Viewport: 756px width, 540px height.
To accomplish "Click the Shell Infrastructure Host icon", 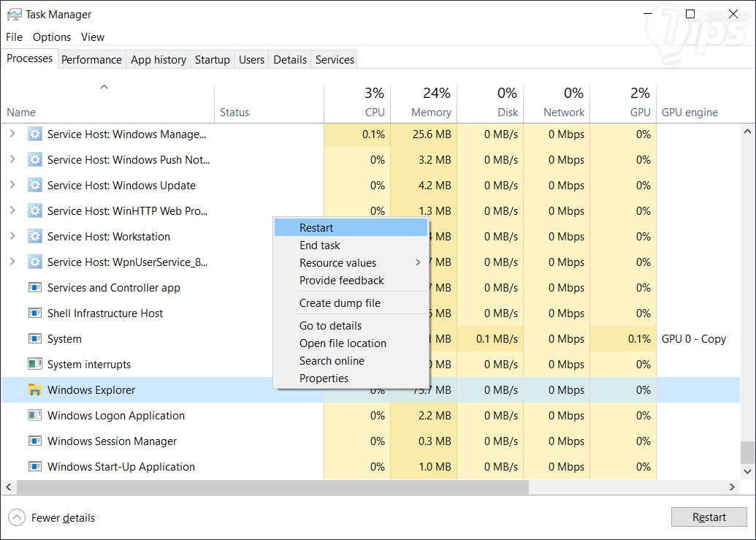I will [x=34, y=313].
